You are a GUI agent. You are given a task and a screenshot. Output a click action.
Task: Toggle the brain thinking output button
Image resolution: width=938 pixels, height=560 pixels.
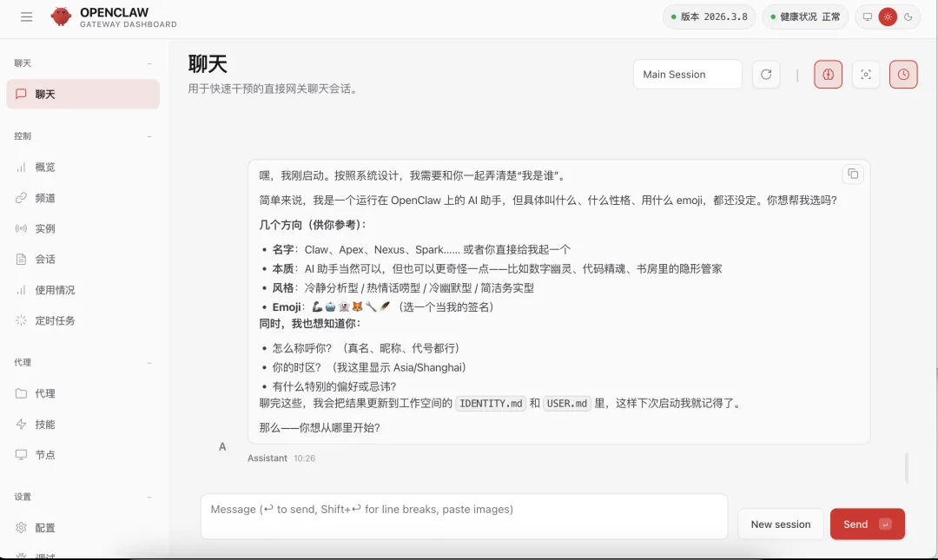point(828,74)
